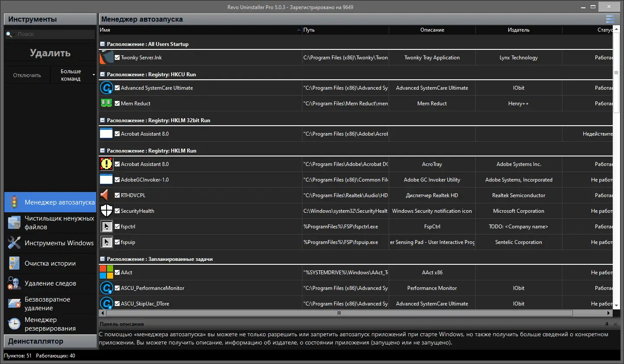Sort by the Издатель column header
624x364 pixels.
coord(519,30)
